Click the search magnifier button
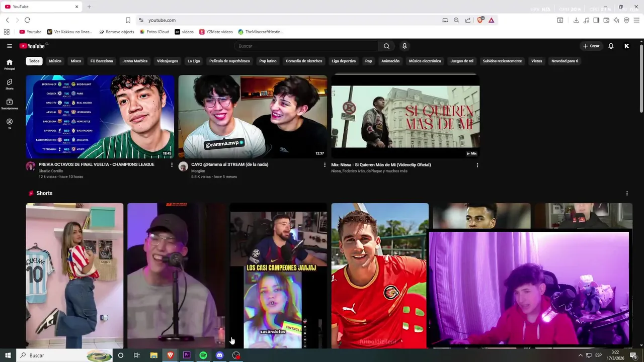This screenshot has width=644, height=362. (386, 46)
